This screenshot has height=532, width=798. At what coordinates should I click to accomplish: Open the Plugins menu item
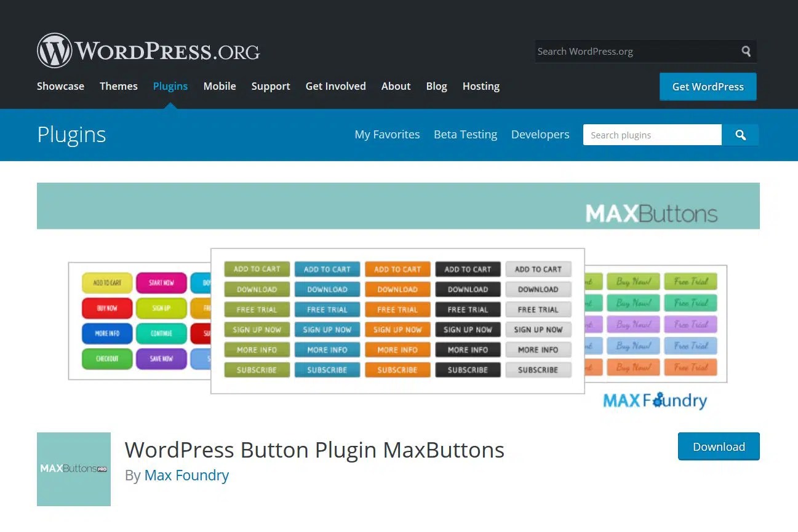[x=170, y=86]
